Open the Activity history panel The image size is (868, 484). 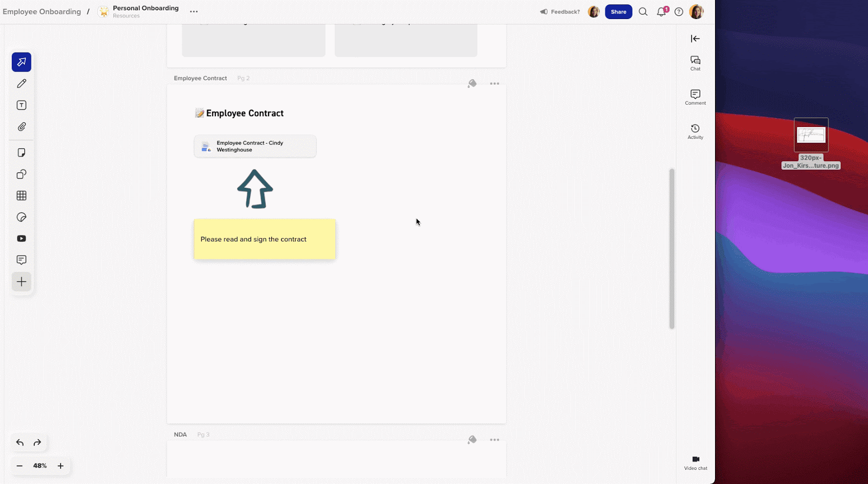click(695, 131)
